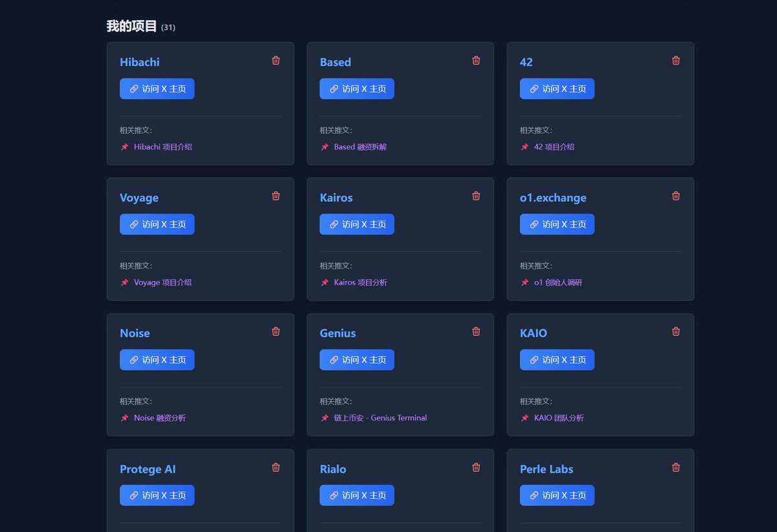Click the trash icon on Protege AI card
The height and width of the screenshot is (532, 777).
click(x=276, y=467)
